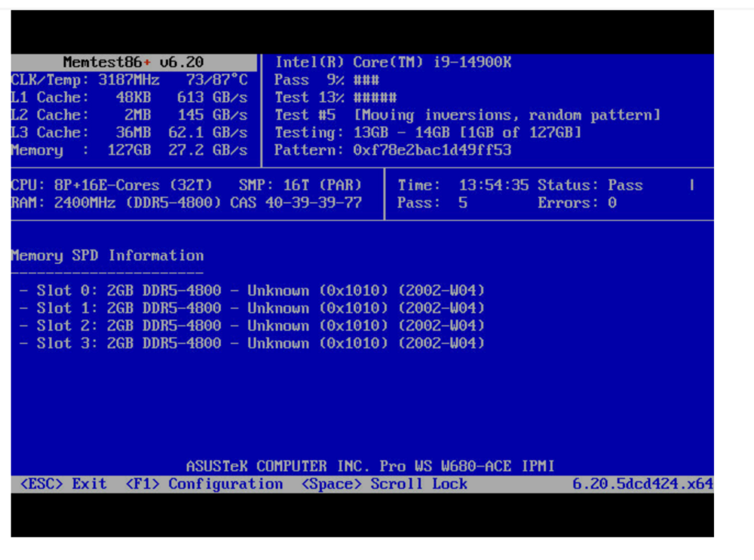Click the Slot 1 2GB DDR5-4800 row
Viewport: 754px width, 560px height.
252,308
